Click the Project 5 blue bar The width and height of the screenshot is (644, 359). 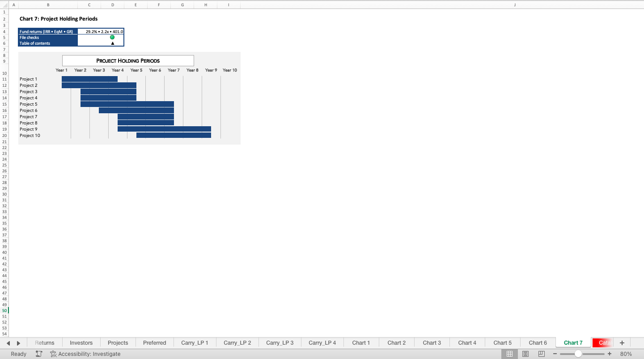coord(127,104)
